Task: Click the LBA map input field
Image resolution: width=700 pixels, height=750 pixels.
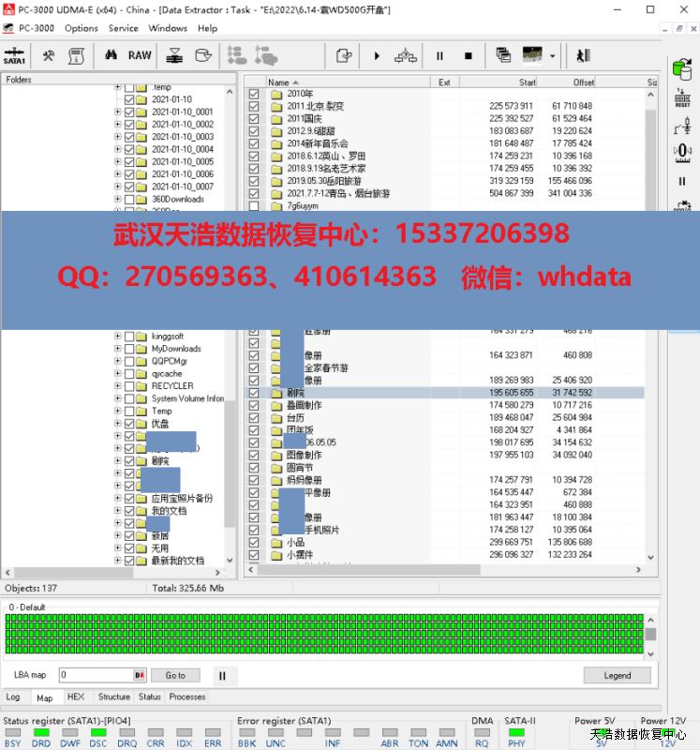Action: [x=96, y=675]
